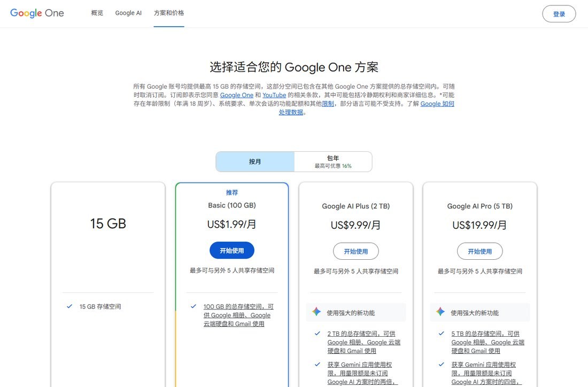This screenshot has height=387, width=588.
Task: Click sharing note under AI Pro button
Action: (479, 271)
